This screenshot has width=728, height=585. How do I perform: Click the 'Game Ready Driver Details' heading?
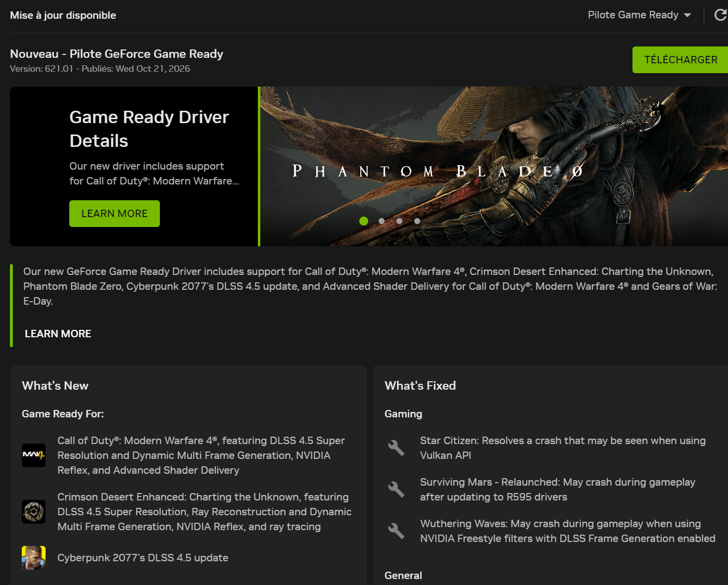pyautogui.click(x=149, y=129)
